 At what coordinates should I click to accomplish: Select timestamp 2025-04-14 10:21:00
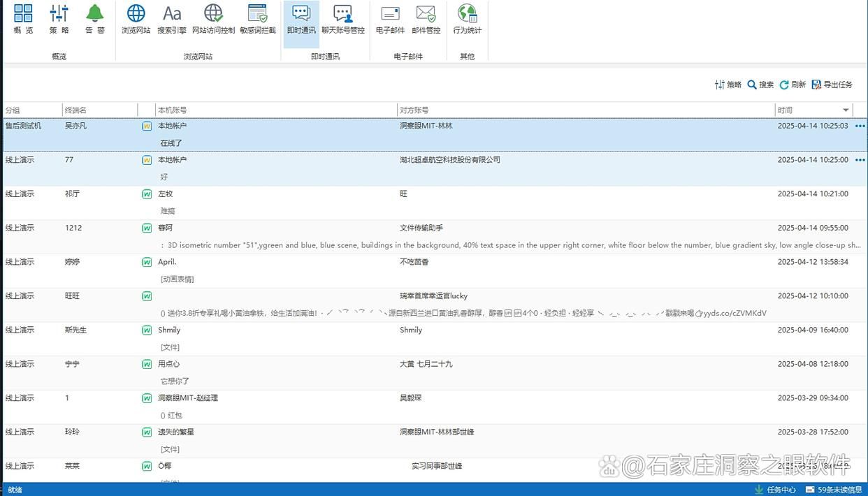coord(813,194)
